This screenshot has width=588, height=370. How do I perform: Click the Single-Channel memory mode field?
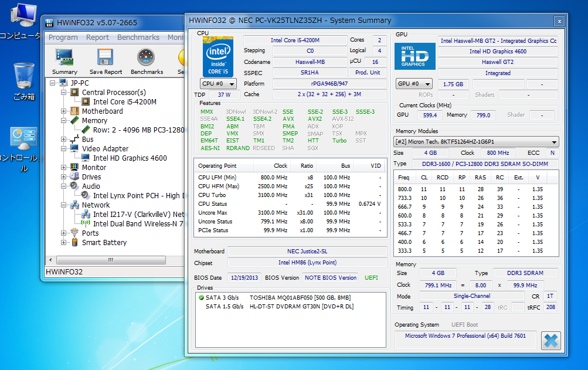[472, 296]
